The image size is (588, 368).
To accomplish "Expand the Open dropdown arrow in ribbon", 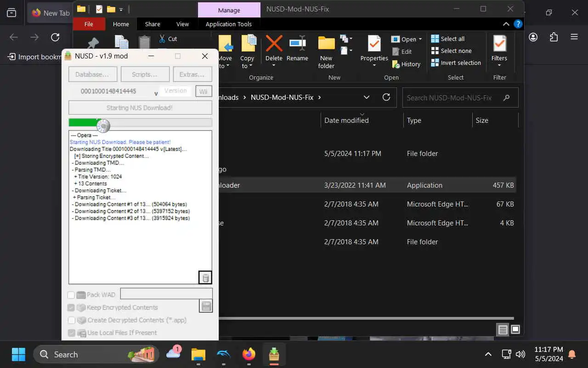I will click(x=420, y=39).
